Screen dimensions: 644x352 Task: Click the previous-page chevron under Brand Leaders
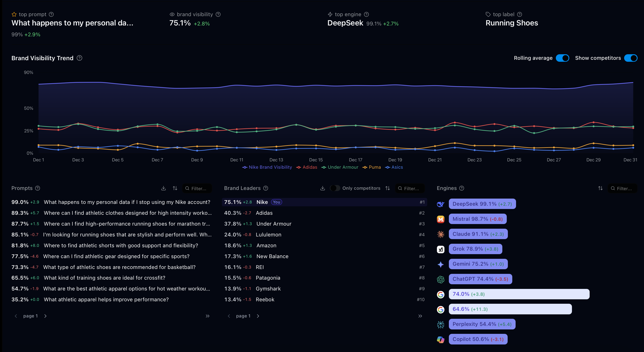(x=229, y=316)
